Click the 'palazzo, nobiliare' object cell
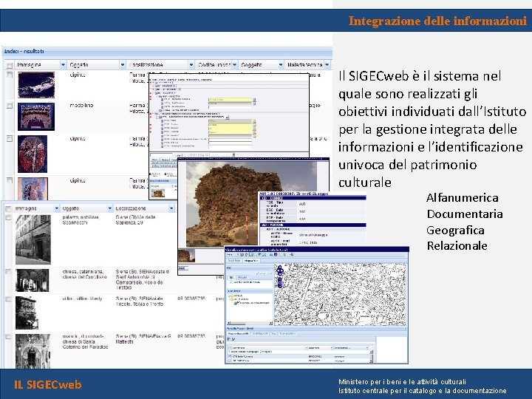This screenshot has height=399, width=532. 81,220
